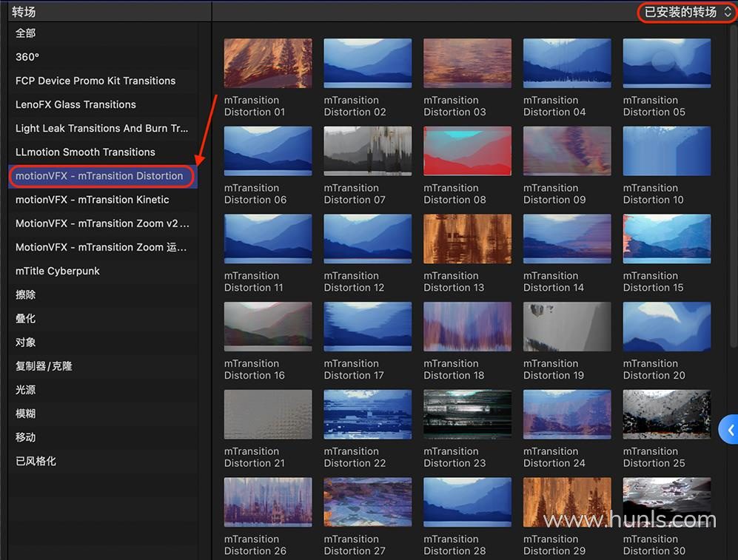The width and height of the screenshot is (738, 560).
Task: Select mTransition Distortion 08 thumbnail
Action: pyautogui.click(x=467, y=151)
